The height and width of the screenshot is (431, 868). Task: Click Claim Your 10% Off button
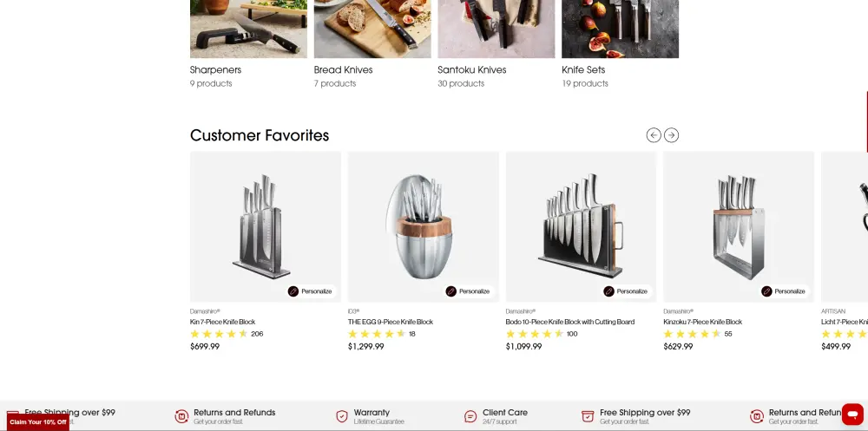click(38, 422)
